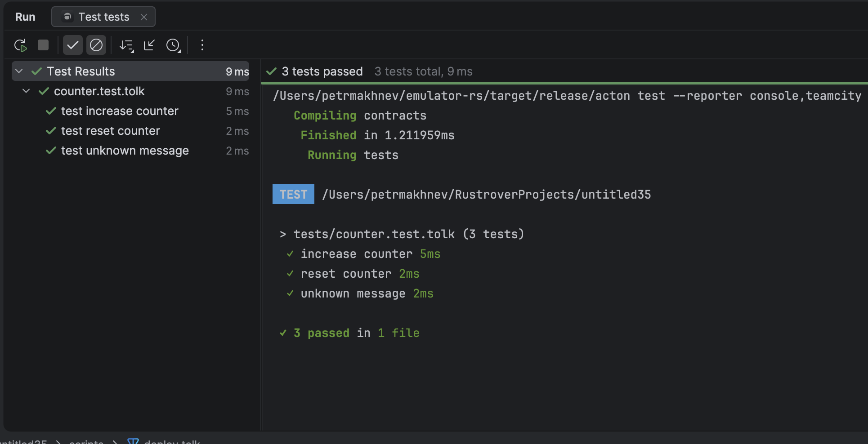Open the Test History clock icon
Image resolution: width=868 pixels, height=444 pixels.
pos(173,45)
